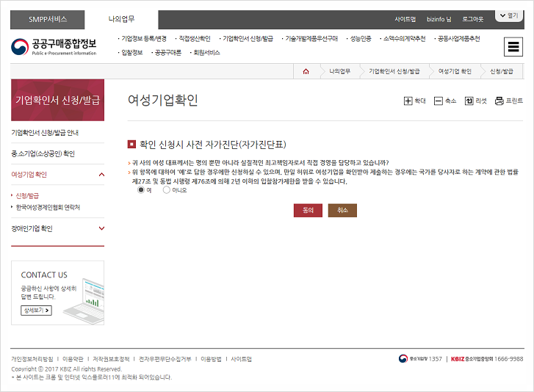Open 입찰정보 menu
534x392 pixels.
[x=131, y=53]
